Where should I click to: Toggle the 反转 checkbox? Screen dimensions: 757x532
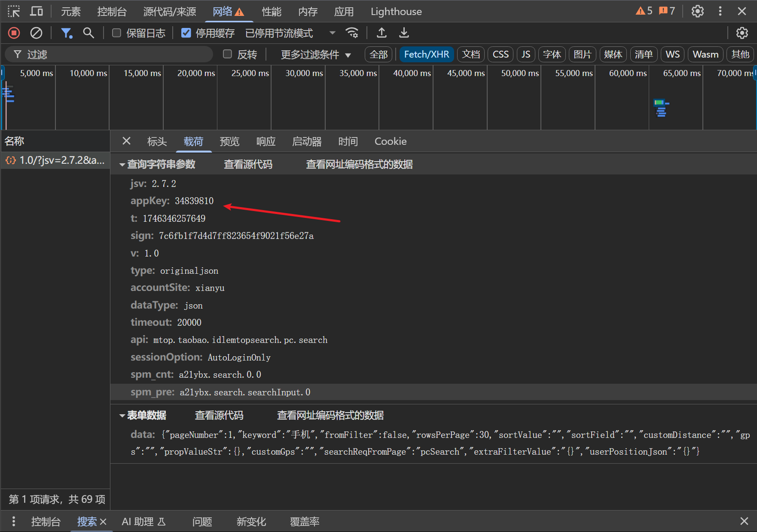[228, 54]
